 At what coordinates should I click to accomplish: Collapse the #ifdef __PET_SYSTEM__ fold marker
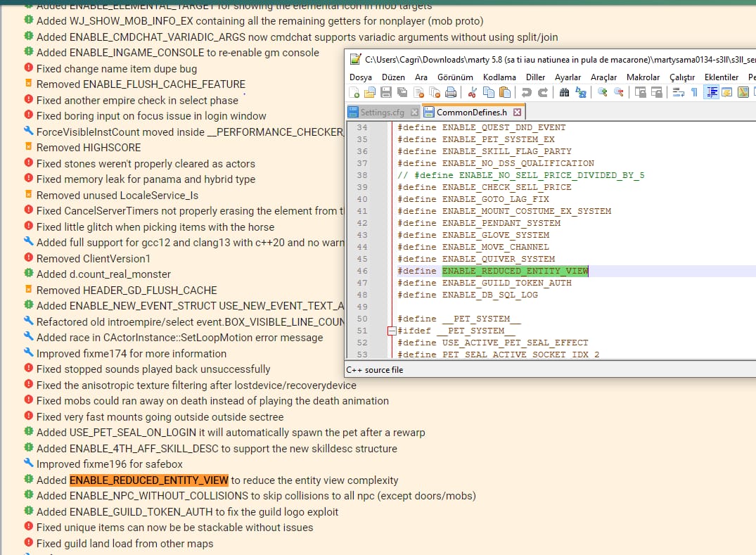[392, 331]
